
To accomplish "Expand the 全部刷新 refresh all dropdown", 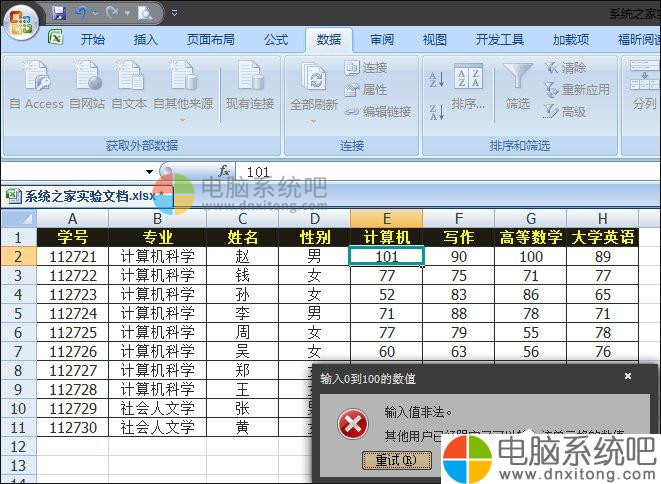I will coord(314,120).
